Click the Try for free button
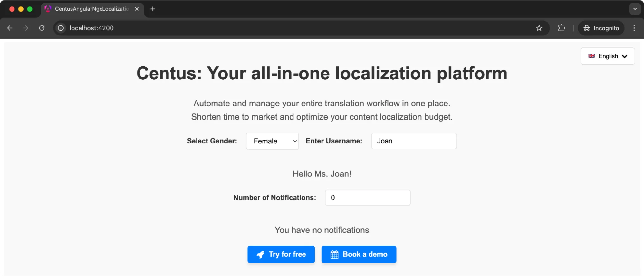644x276 pixels. (281, 254)
